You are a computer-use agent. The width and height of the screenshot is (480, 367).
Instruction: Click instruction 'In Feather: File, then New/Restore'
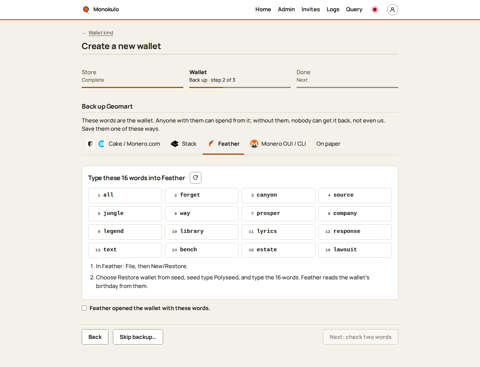coord(141,266)
